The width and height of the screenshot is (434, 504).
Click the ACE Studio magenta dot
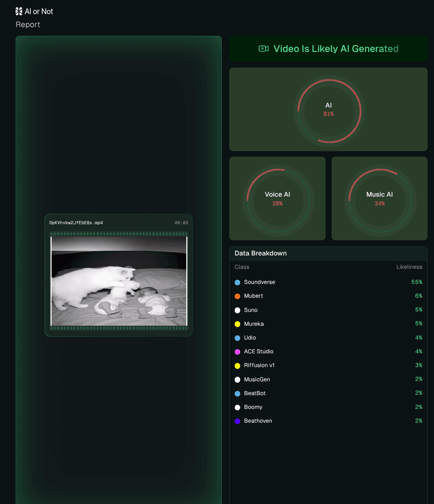click(x=237, y=351)
